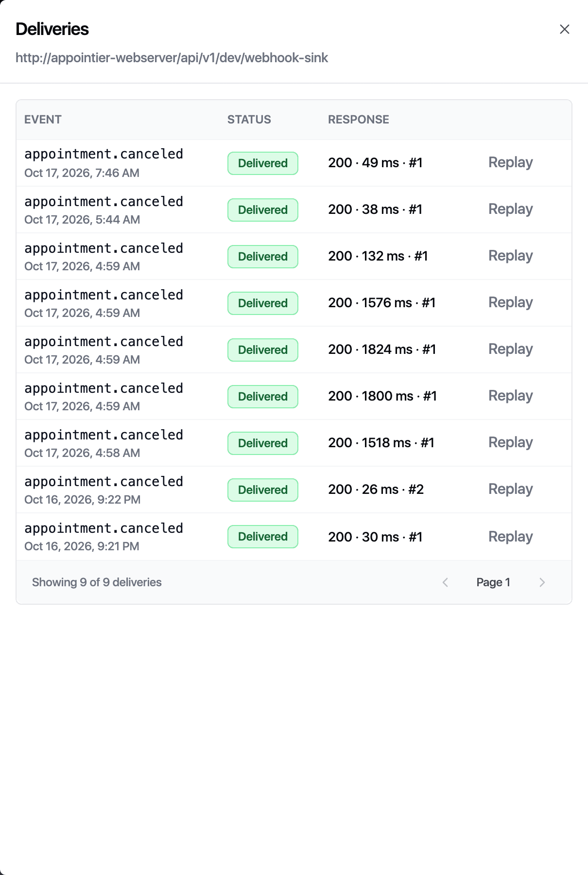This screenshot has width=588, height=875.
Task: Click Delivered badge for 9:22 PM event
Action: click(263, 490)
